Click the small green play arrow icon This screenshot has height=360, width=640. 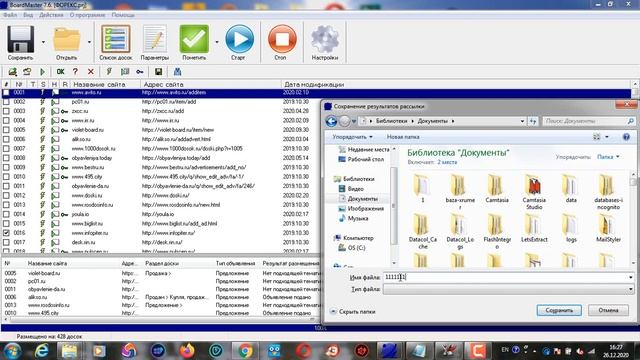(x=42, y=72)
